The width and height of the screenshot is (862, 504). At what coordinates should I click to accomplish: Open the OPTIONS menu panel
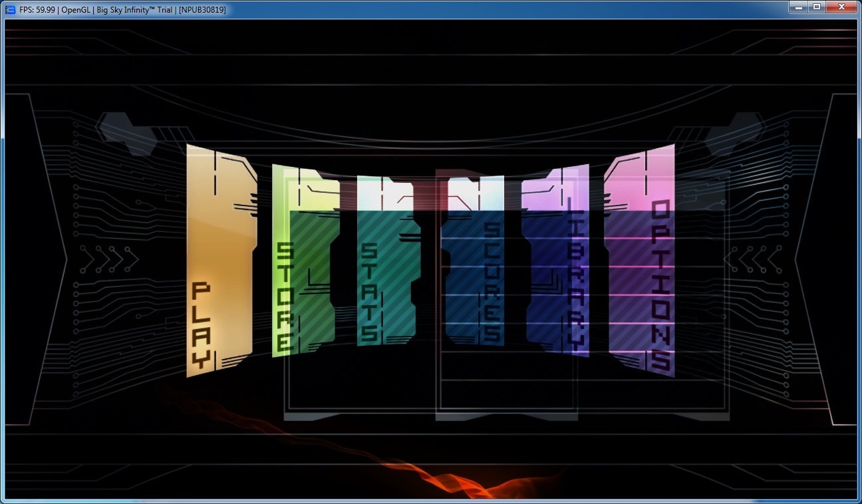point(639,261)
